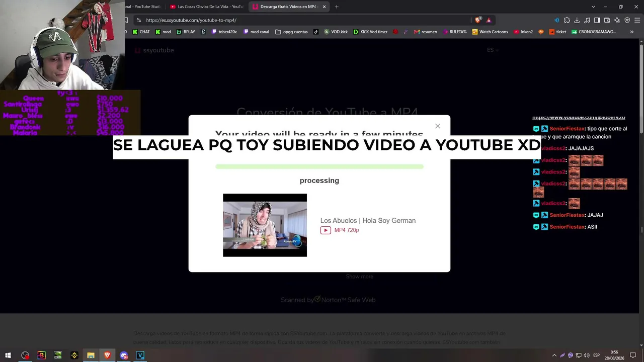
Task: Expand the 'opgg cuentas' bookmark folder
Action: coord(291,32)
